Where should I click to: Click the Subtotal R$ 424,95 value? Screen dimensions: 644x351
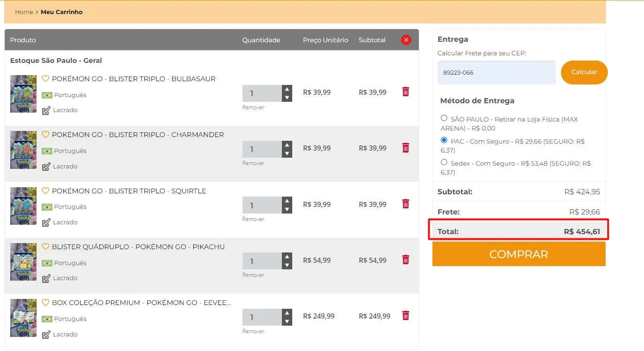click(582, 192)
